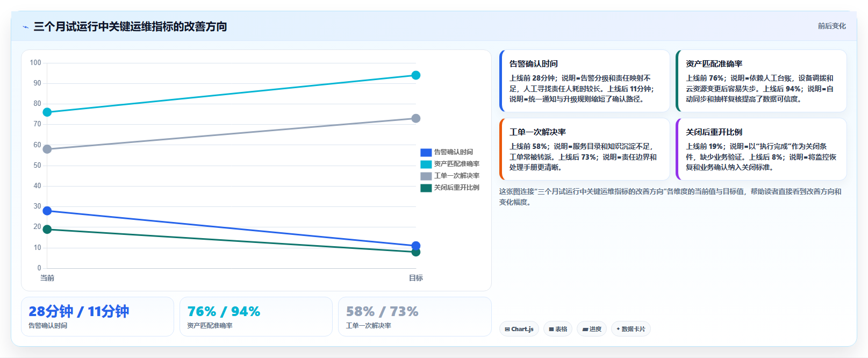Open the 关闭后重开比例 info card heading
Viewport: 868px width, 358px height.
(x=714, y=132)
